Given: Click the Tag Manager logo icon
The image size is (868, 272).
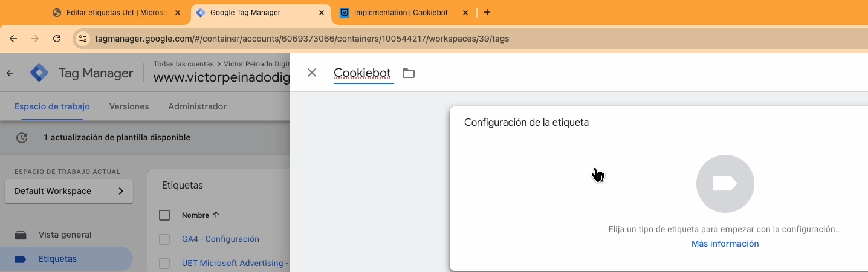Looking at the screenshot, I should pos(39,73).
